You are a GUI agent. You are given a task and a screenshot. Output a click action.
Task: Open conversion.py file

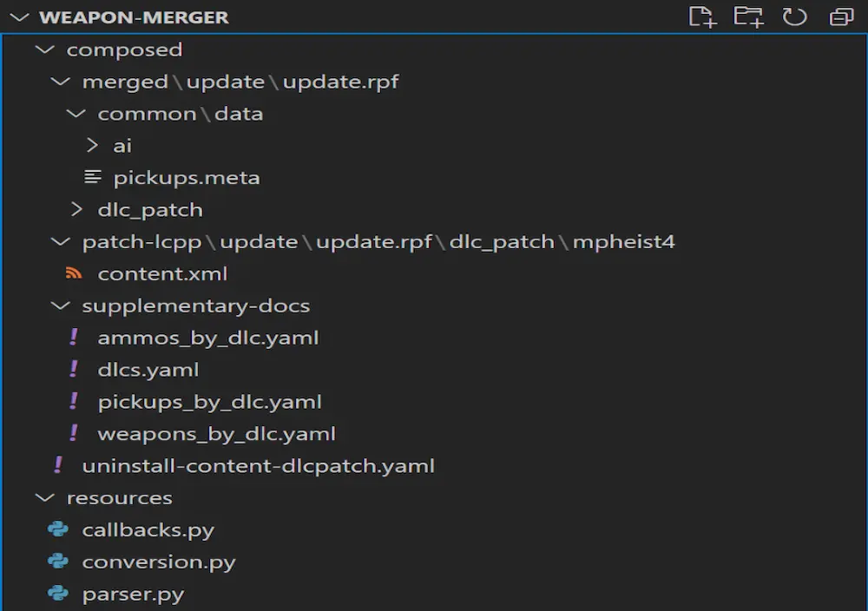(159, 562)
